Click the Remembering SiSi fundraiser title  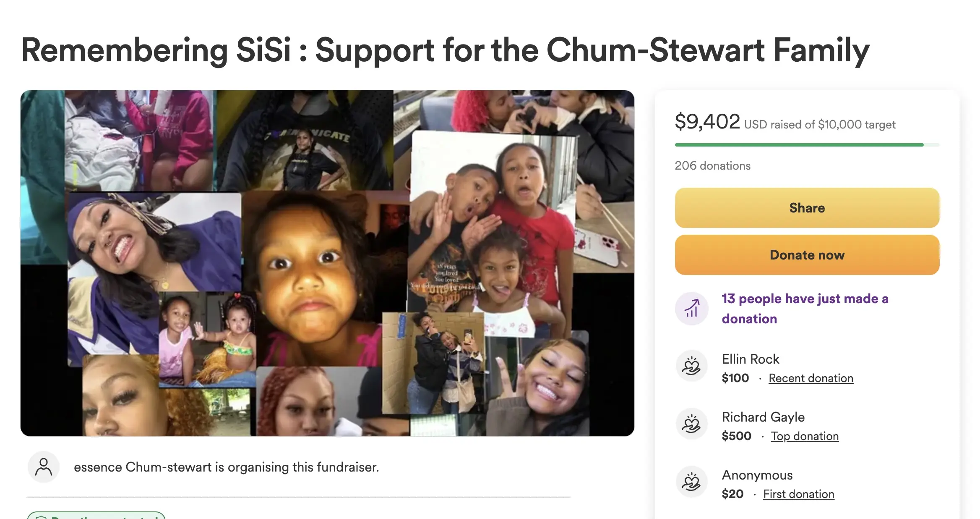pos(445,50)
